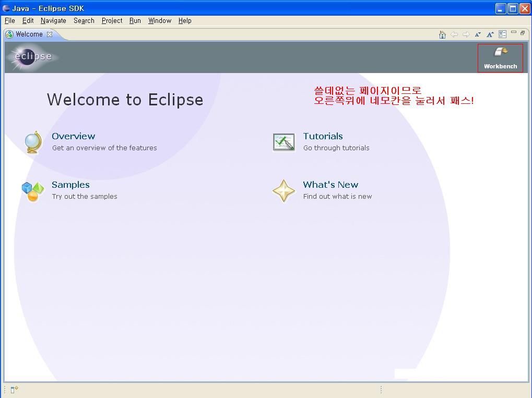Open the Tutorials link
The height and width of the screenshot is (398, 532).
tap(323, 136)
